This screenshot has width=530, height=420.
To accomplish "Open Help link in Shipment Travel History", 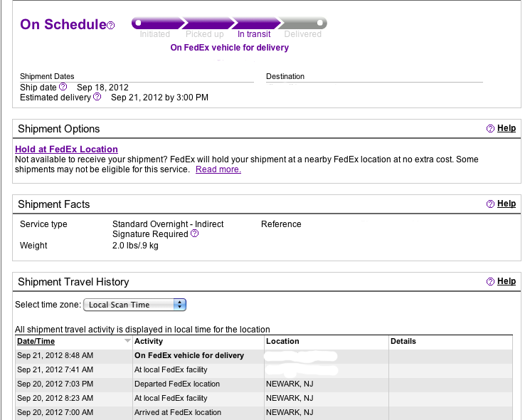I will pyautogui.click(x=507, y=281).
